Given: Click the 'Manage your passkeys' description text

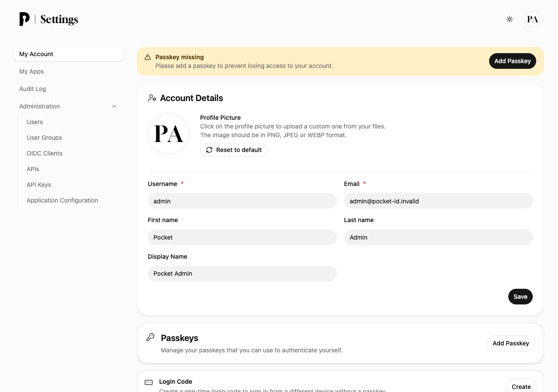Looking at the screenshot, I should point(252,350).
